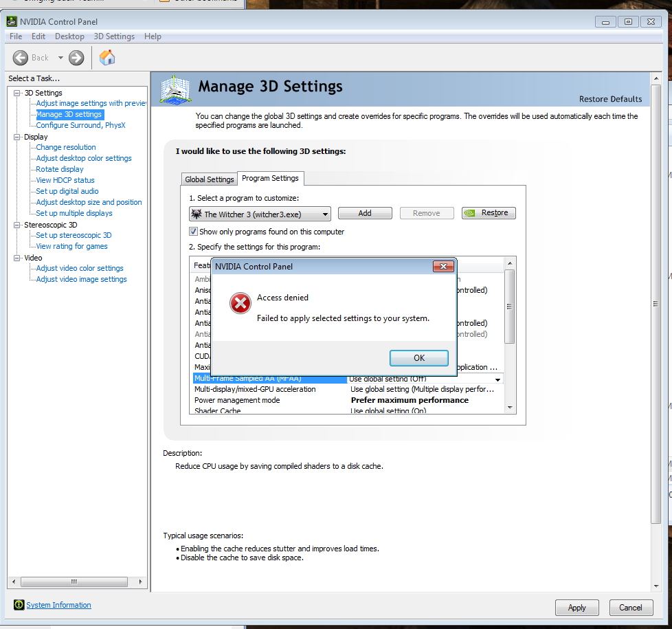Viewport: 672px width, 629px height.
Task: Open the System Information link
Action: tap(58, 605)
